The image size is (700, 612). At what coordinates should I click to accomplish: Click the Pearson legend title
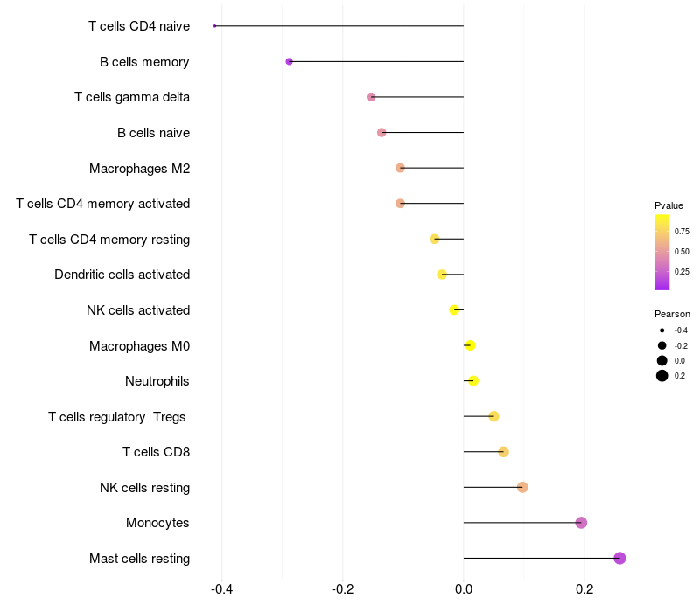pyautogui.click(x=672, y=314)
